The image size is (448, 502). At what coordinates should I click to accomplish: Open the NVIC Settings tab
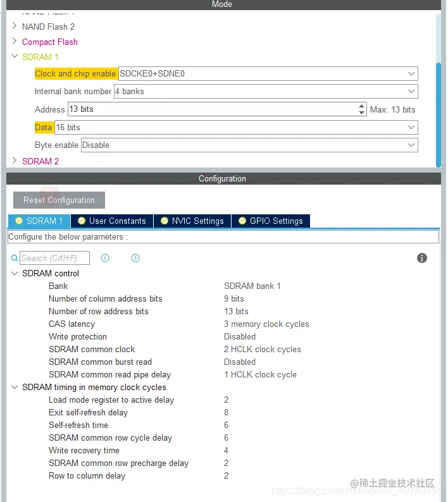coord(192,221)
